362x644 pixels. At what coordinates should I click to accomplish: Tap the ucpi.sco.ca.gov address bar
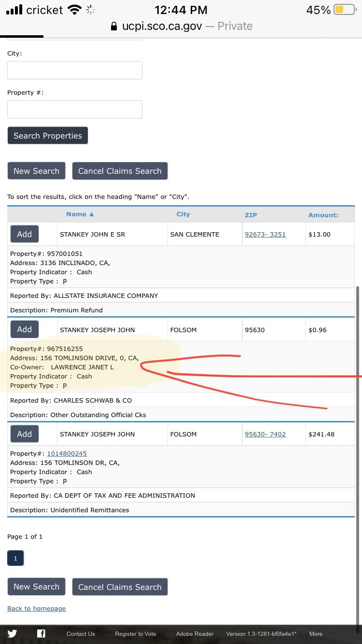click(x=181, y=26)
